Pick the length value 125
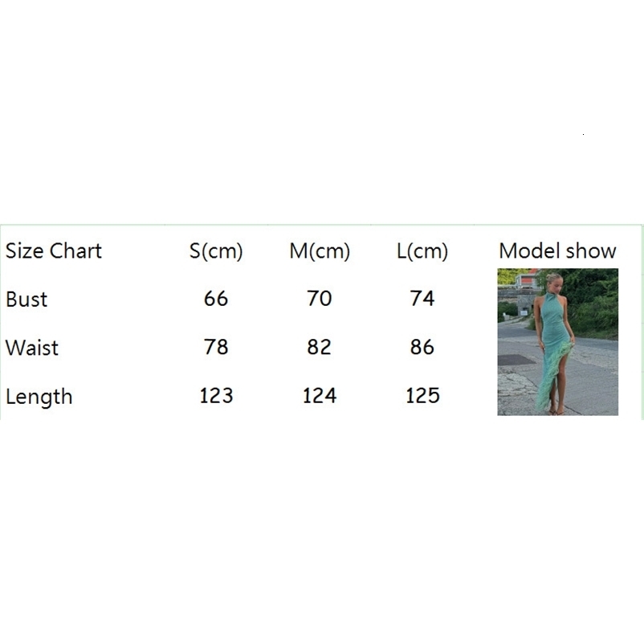This screenshot has height=644, width=644. (x=422, y=395)
